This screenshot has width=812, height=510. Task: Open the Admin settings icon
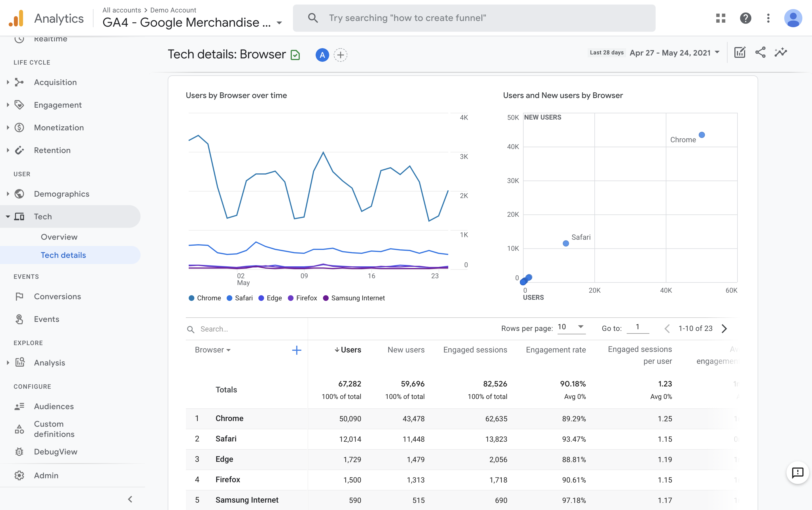(19, 475)
